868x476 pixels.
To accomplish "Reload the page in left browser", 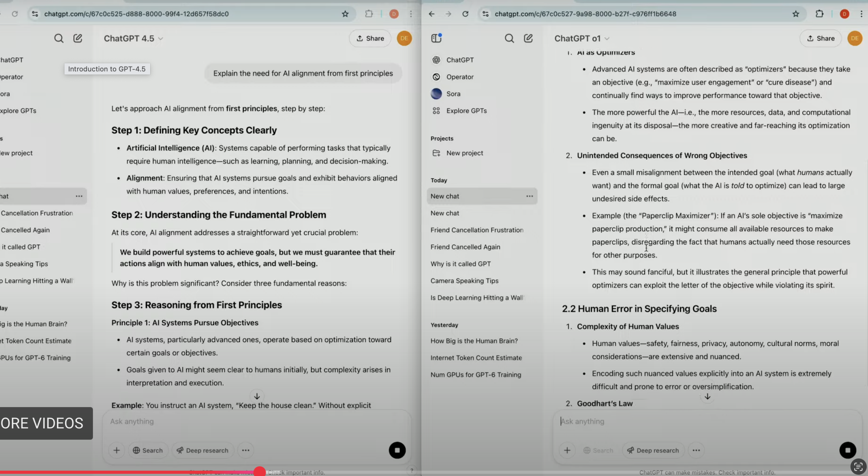I will click(x=15, y=14).
